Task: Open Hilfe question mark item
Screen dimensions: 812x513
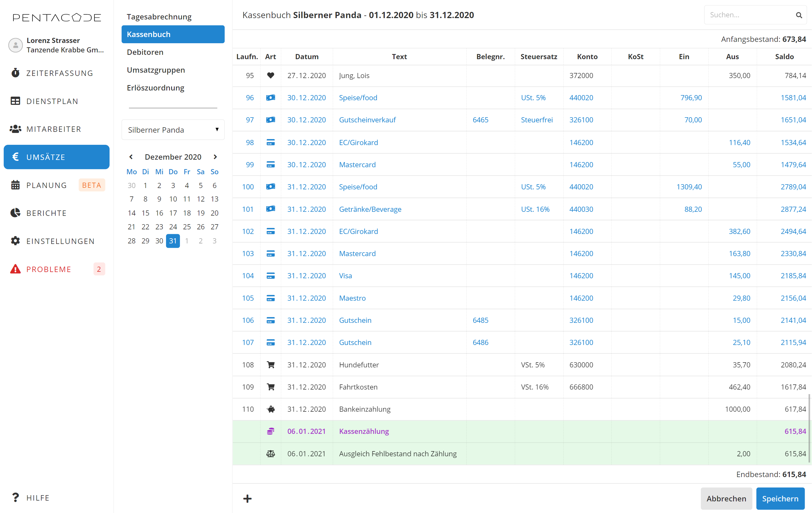Action: tap(38, 498)
